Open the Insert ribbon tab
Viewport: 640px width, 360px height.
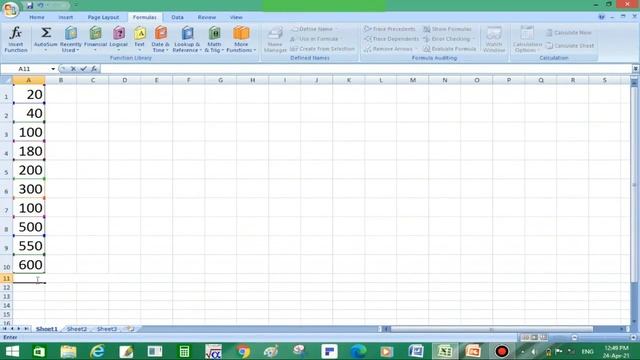(65, 17)
